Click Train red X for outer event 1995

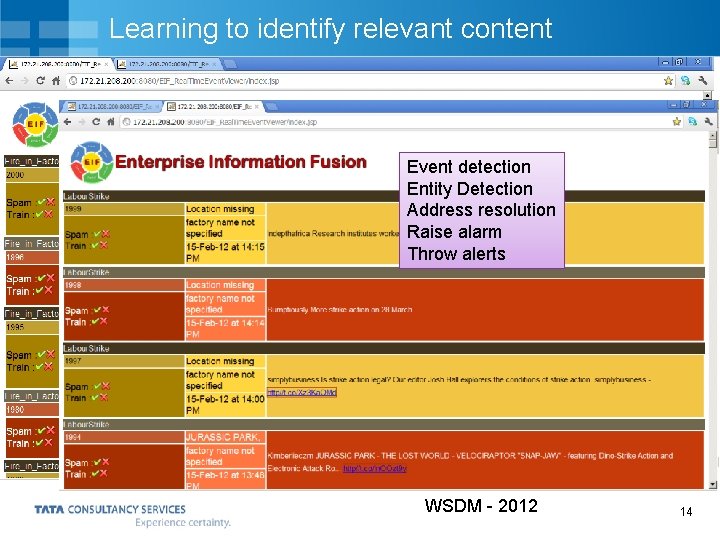pos(49,367)
